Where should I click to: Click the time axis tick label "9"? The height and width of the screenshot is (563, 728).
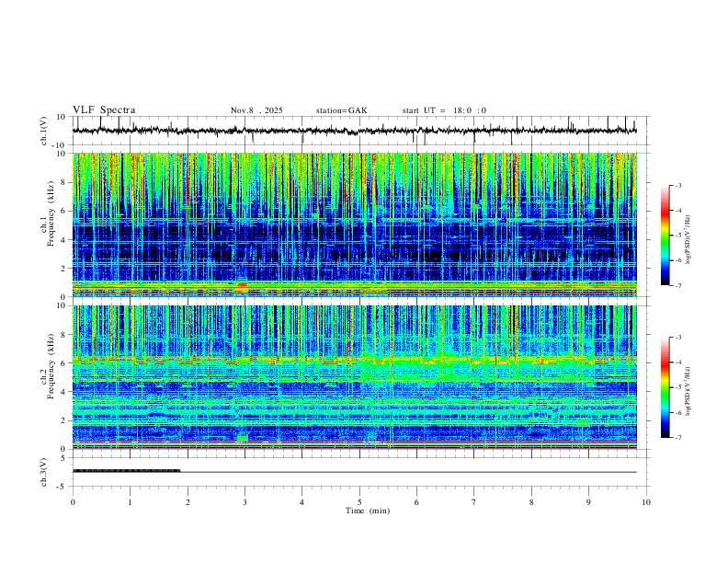click(x=588, y=502)
